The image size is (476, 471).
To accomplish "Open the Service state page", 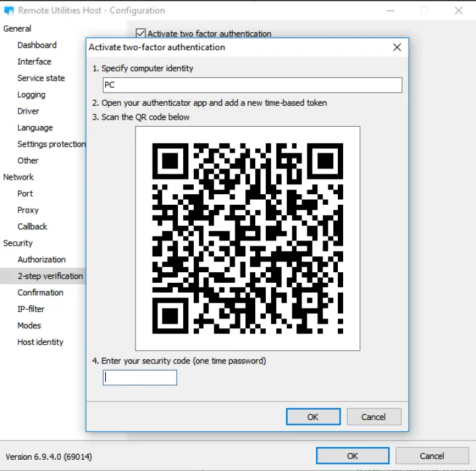I will point(41,78).
